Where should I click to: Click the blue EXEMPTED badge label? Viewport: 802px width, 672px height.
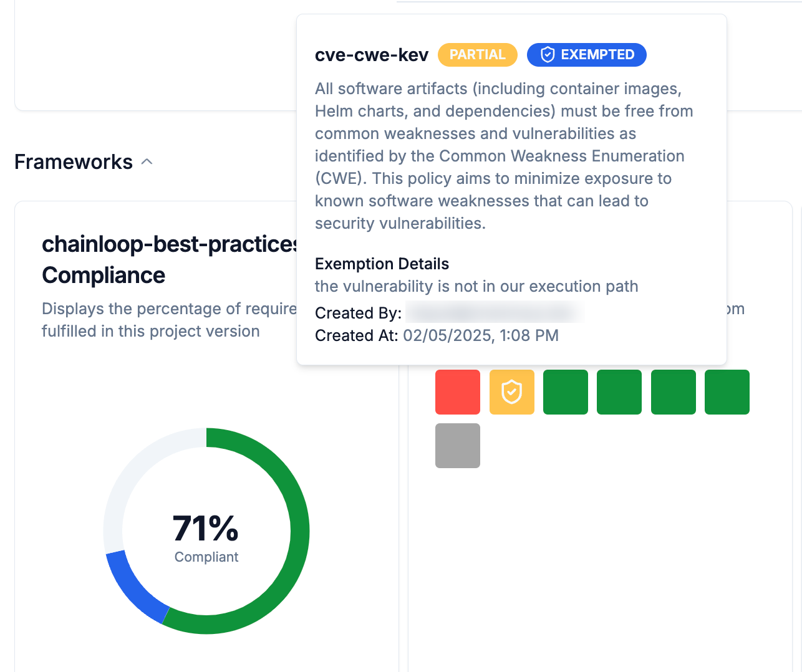tap(597, 55)
